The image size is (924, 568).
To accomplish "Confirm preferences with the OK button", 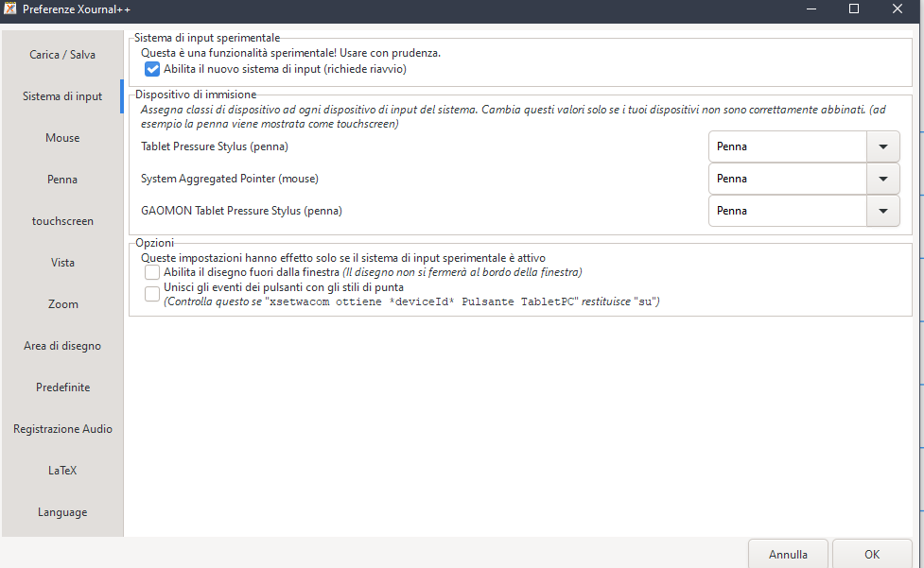I will point(871,555).
